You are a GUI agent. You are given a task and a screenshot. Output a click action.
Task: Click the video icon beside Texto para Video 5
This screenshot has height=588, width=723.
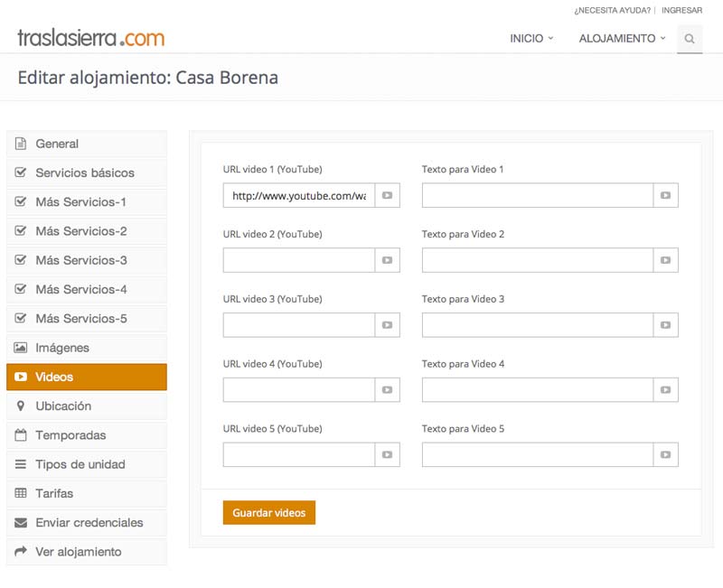(665, 455)
